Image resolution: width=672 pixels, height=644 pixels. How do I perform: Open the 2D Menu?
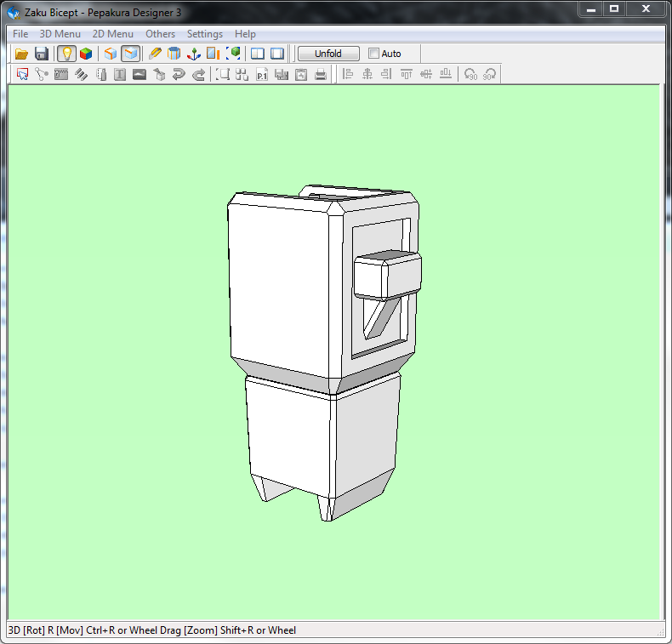tap(113, 34)
